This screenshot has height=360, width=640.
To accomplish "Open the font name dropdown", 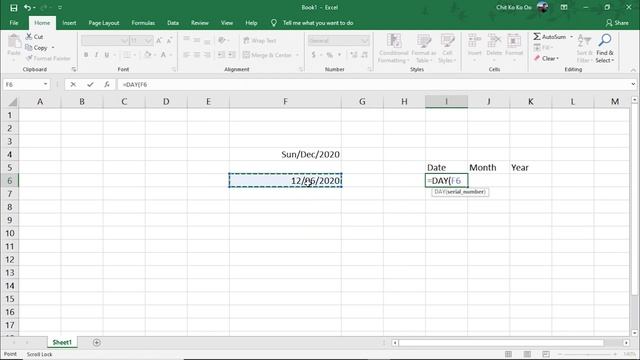I will 124,40.
